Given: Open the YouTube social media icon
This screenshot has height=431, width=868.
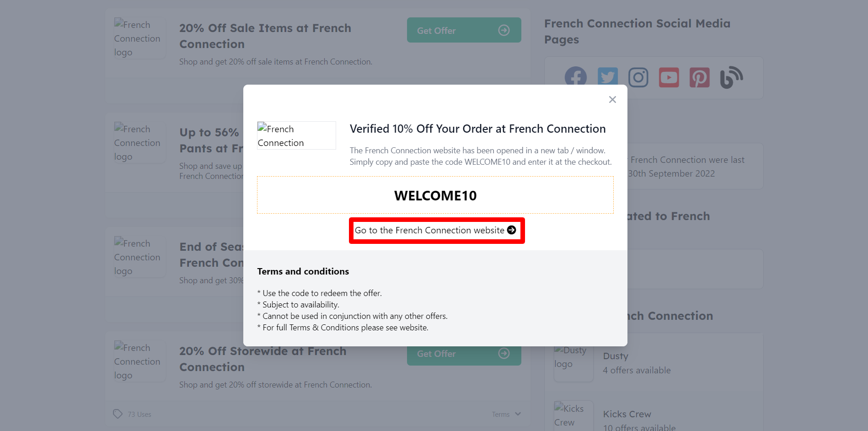Looking at the screenshot, I should coord(669,77).
